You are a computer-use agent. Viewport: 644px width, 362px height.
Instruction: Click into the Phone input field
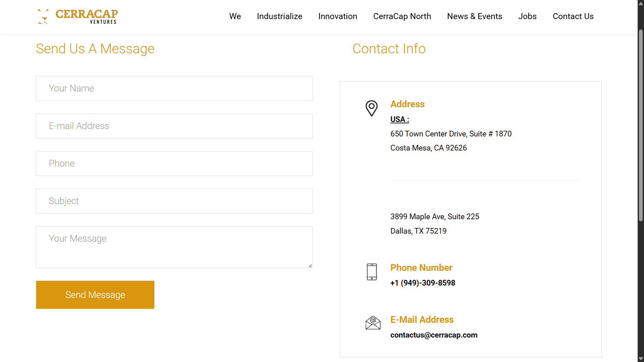coord(174,164)
